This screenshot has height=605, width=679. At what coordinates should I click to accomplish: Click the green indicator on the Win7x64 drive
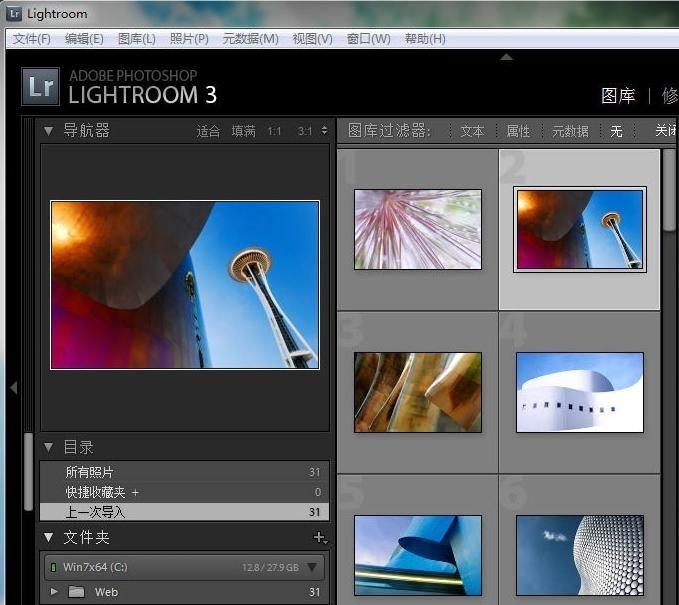click(x=53, y=568)
